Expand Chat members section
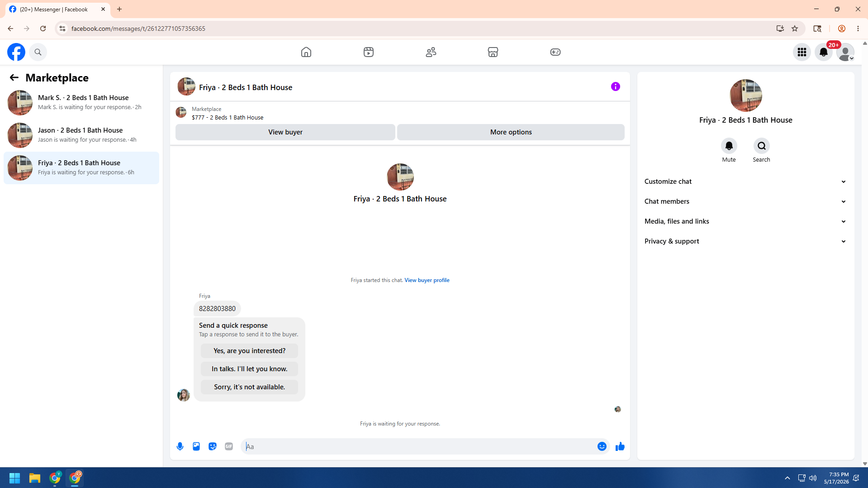 [745, 201]
